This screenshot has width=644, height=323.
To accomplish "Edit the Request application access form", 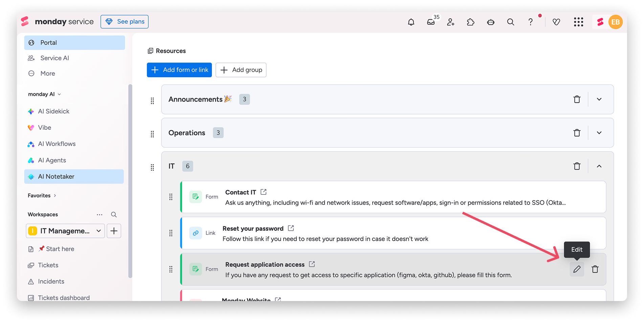I will click(577, 269).
